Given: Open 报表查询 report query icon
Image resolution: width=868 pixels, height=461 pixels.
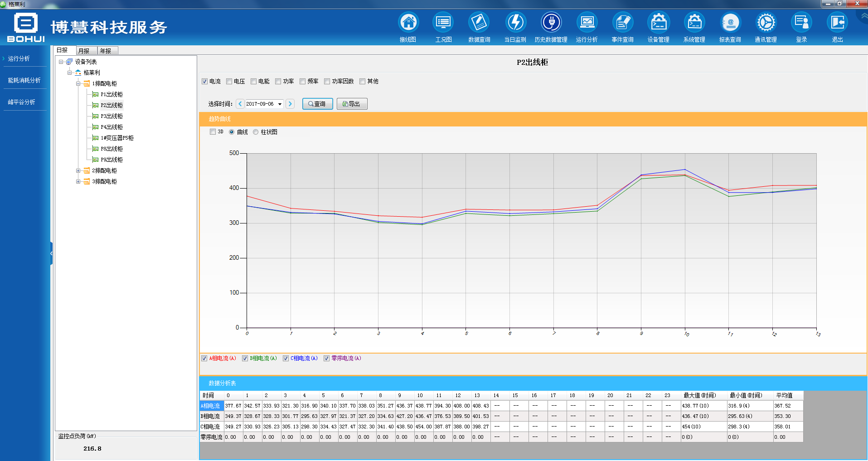Looking at the screenshot, I should tap(730, 22).
